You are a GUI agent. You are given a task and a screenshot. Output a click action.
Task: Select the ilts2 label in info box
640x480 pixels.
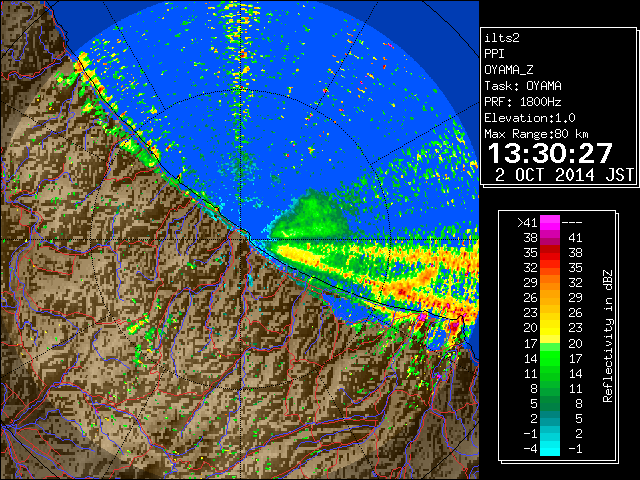(x=502, y=38)
